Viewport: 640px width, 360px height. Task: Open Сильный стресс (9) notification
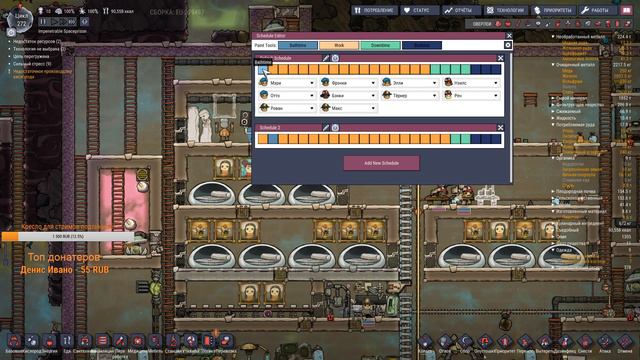(32, 64)
